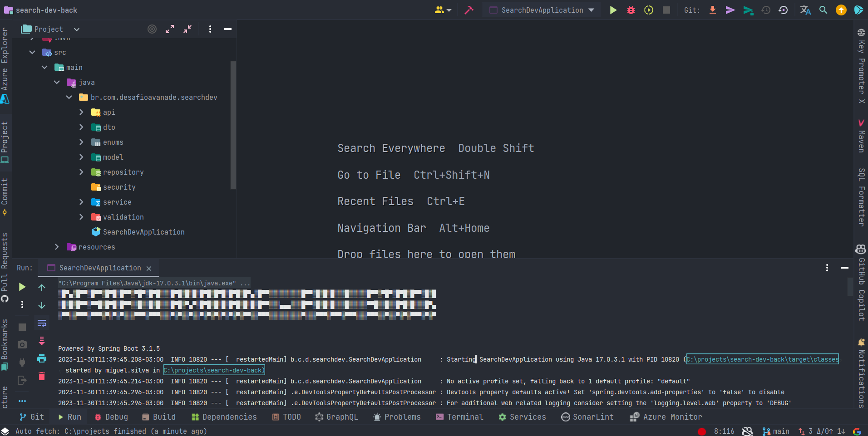This screenshot has width=868, height=436.
Task: Minimize the Run tool window
Action: point(845,268)
